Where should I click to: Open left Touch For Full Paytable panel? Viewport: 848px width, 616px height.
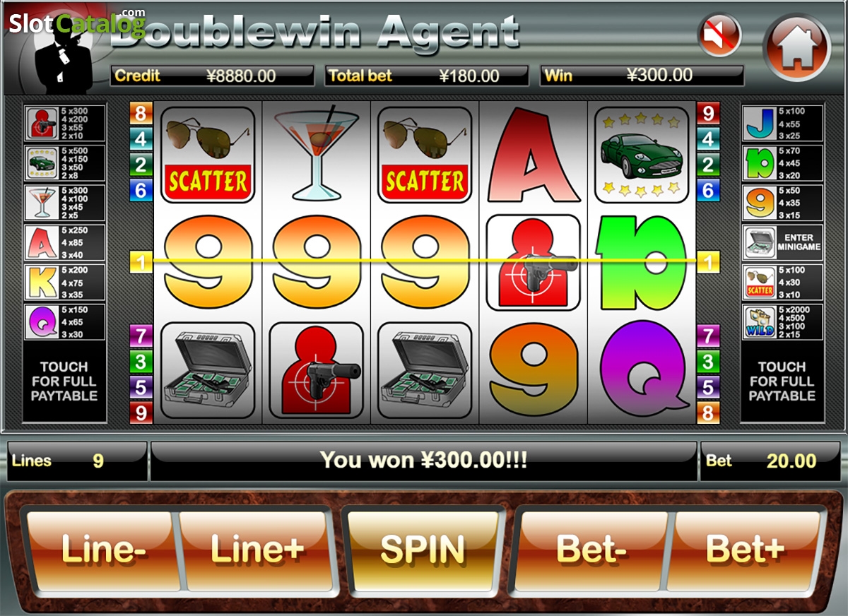coord(64,381)
